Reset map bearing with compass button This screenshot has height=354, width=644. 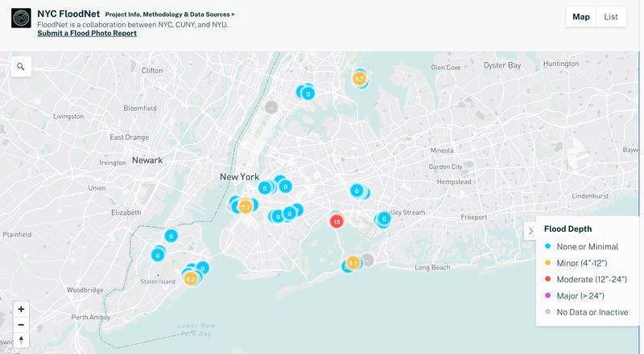click(21, 340)
